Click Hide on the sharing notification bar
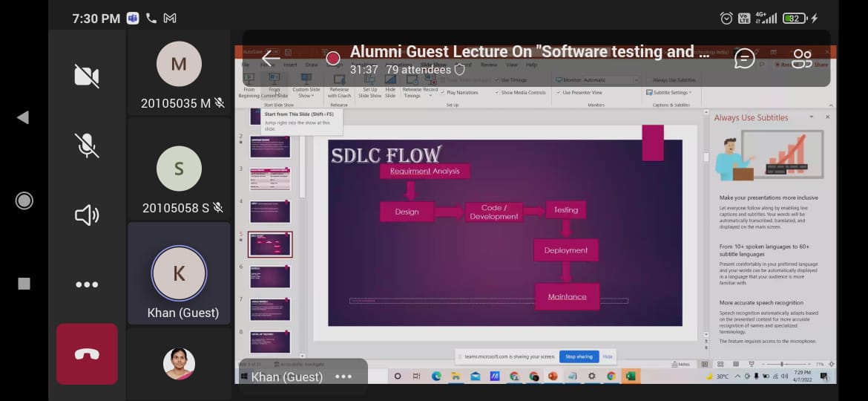The image size is (868, 401). [x=608, y=356]
